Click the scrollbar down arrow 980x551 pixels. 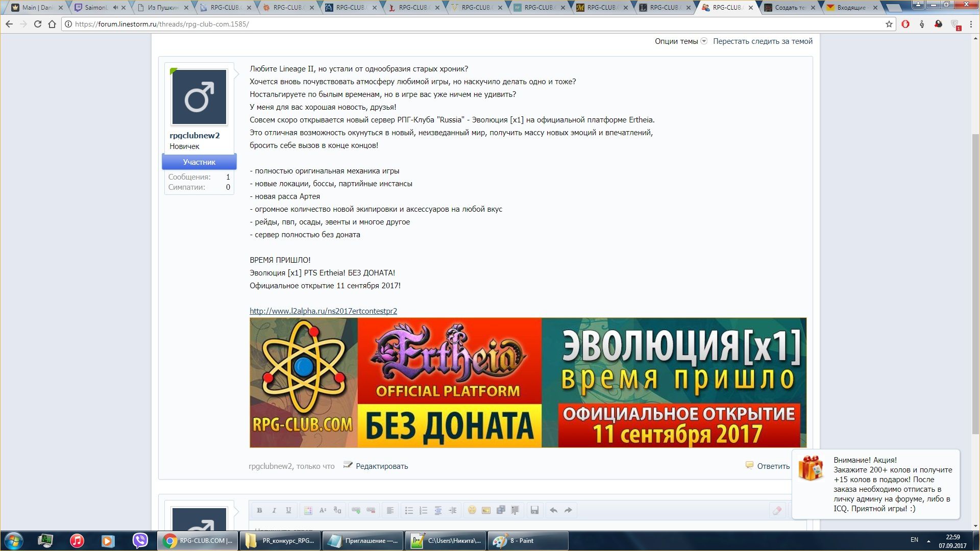976,526
